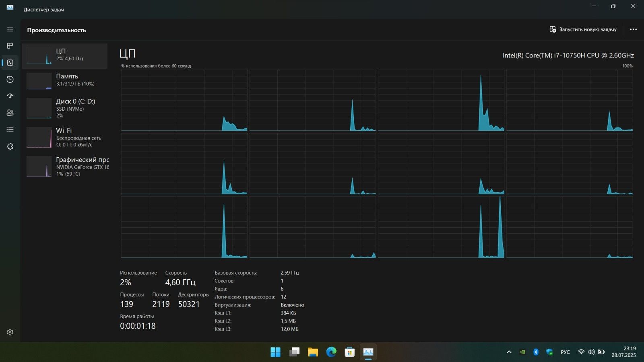
Task: Open the Details page icon
Action: pos(10,130)
